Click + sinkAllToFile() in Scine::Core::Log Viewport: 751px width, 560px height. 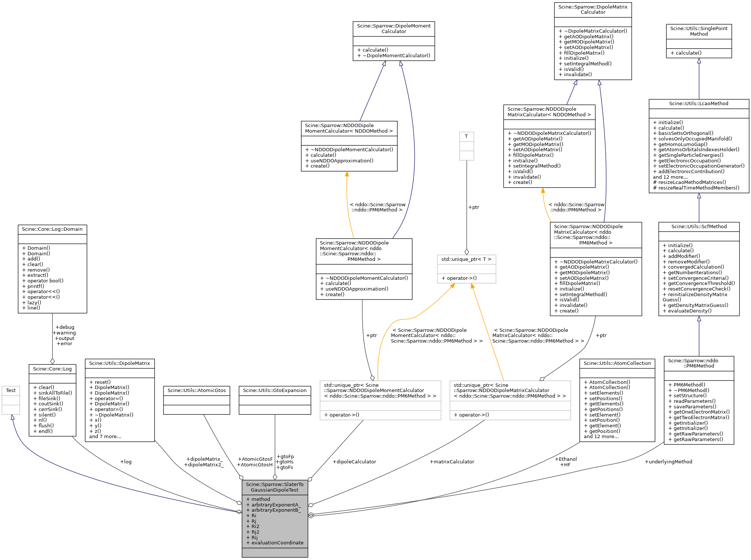(52, 393)
